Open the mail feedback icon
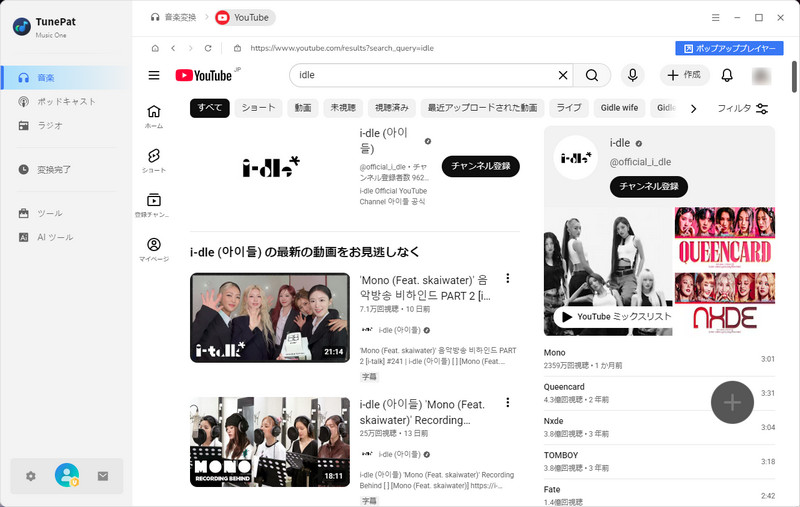Screen dimensions: 800x507 tap(103, 476)
